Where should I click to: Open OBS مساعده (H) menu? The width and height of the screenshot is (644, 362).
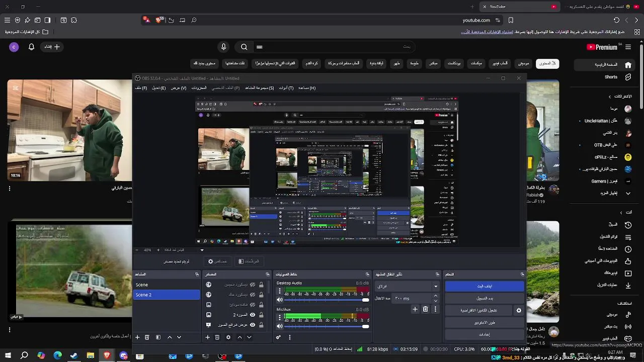click(307, 88)
